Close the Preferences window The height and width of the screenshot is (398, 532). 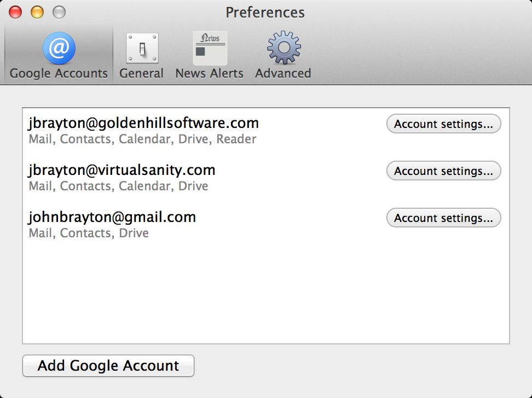tap(15, 11)
